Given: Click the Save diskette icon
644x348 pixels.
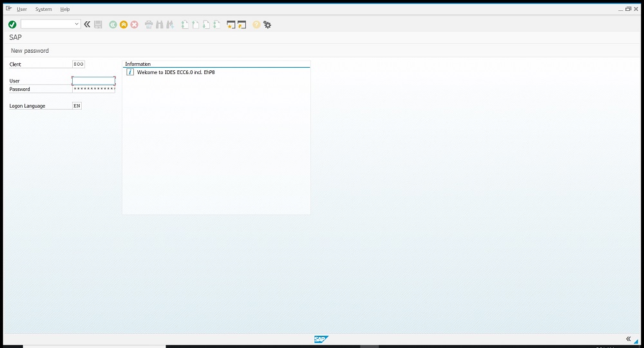Looking at the screenshot, I should click(98, 24).
